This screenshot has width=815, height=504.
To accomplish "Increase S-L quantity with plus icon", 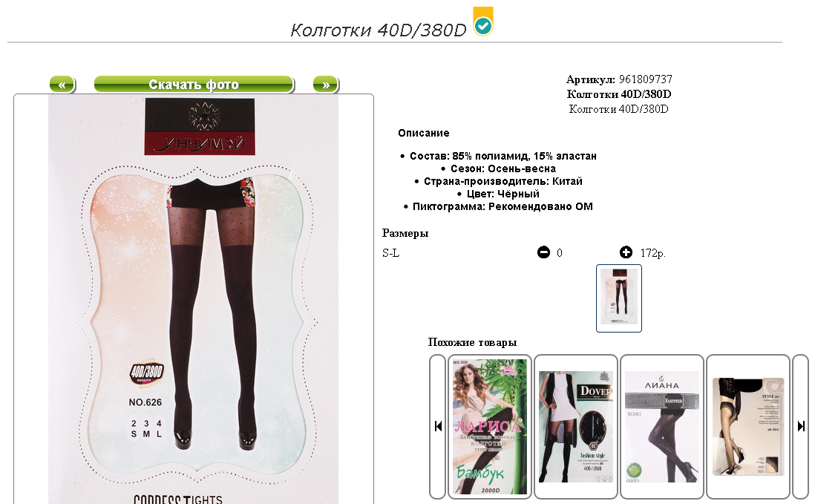I will [x=626, y=252].
